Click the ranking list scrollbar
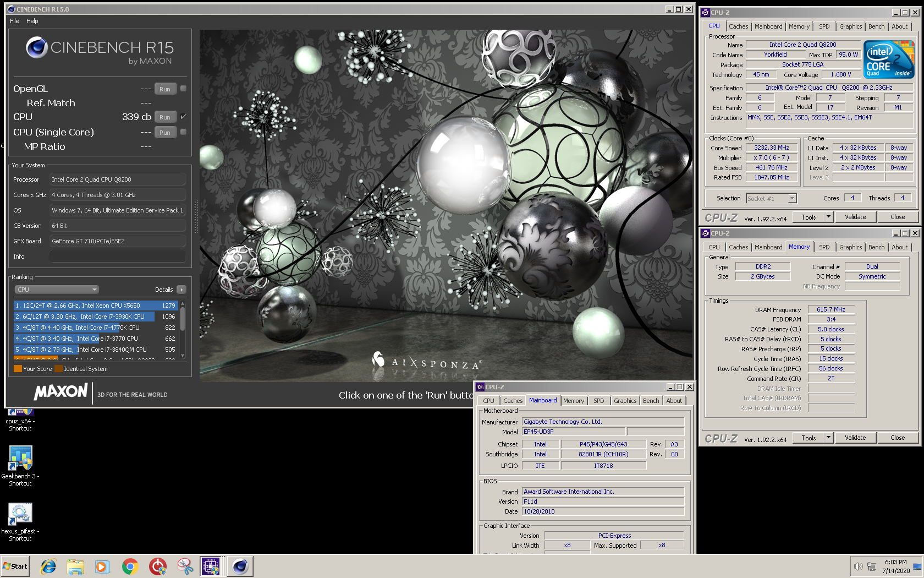 point(183,330)
